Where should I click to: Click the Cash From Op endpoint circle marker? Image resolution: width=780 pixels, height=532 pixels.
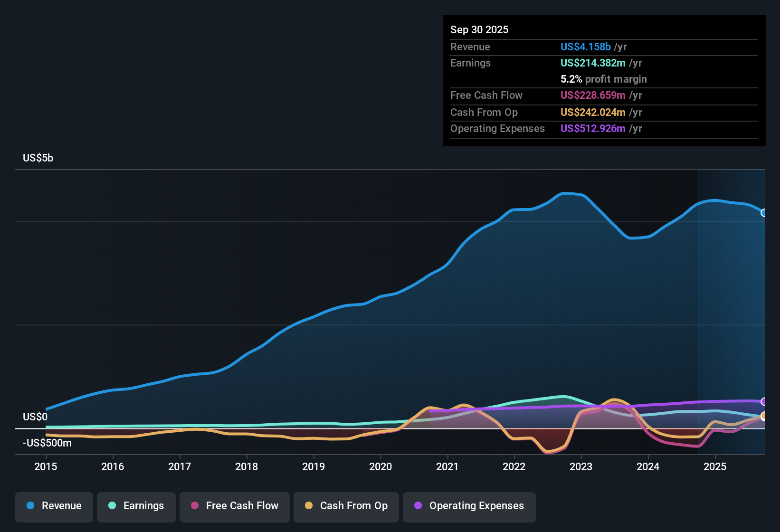pyautogui.click(x=764, y=417)
